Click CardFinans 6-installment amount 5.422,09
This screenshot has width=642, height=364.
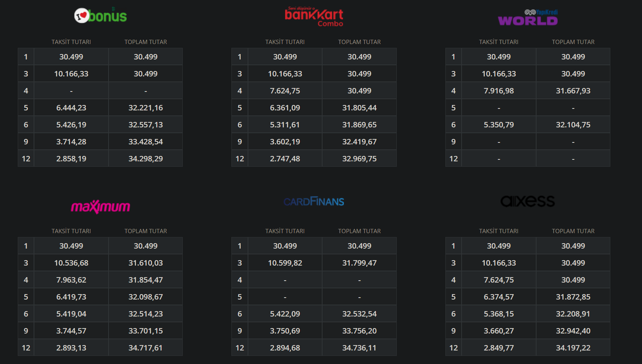(x=285, y=314)
